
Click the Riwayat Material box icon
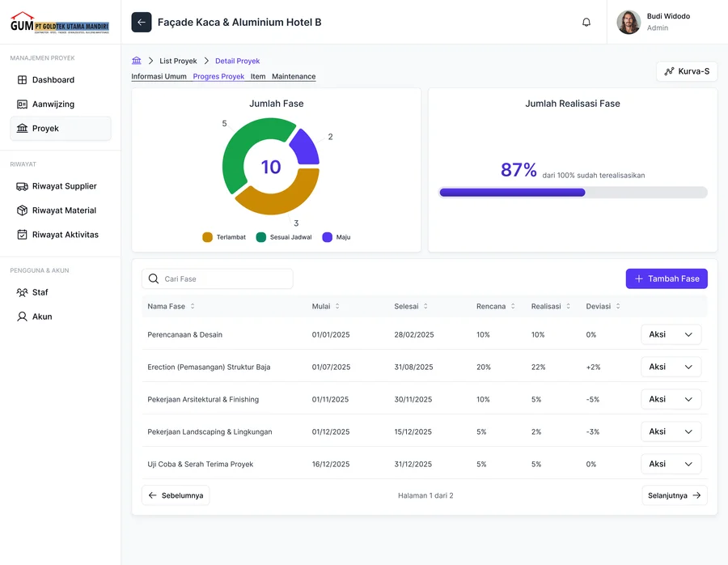point(22,210)
